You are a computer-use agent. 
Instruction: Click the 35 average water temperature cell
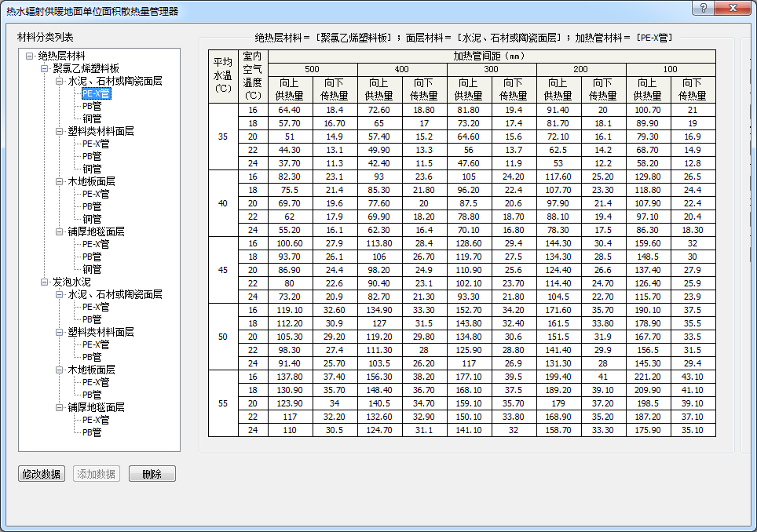point(223,137)
